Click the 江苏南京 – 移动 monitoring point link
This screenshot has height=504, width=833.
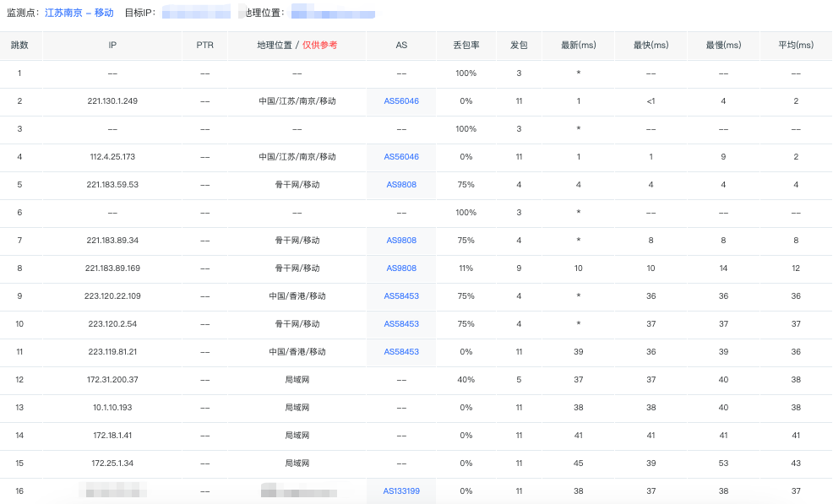[x=79, y=14]
